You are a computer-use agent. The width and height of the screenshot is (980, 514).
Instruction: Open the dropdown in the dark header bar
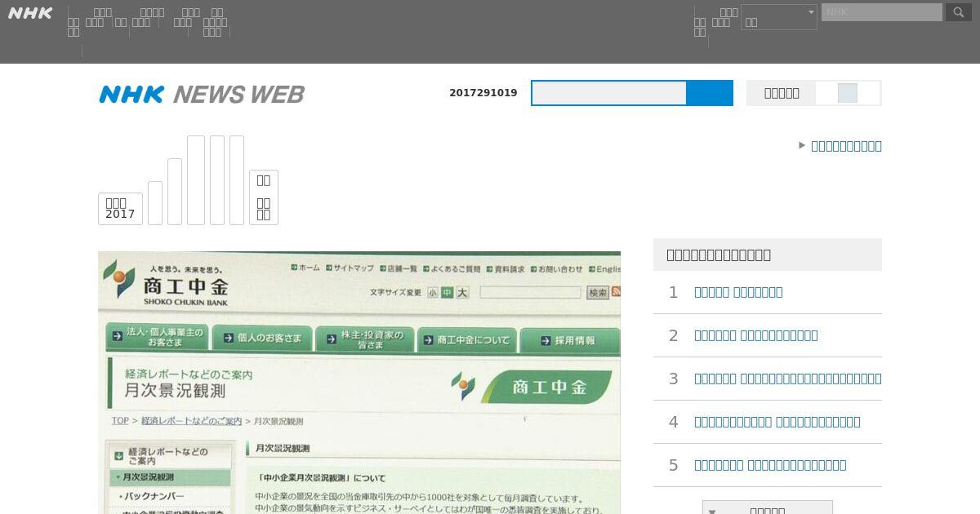click(778, 17)
